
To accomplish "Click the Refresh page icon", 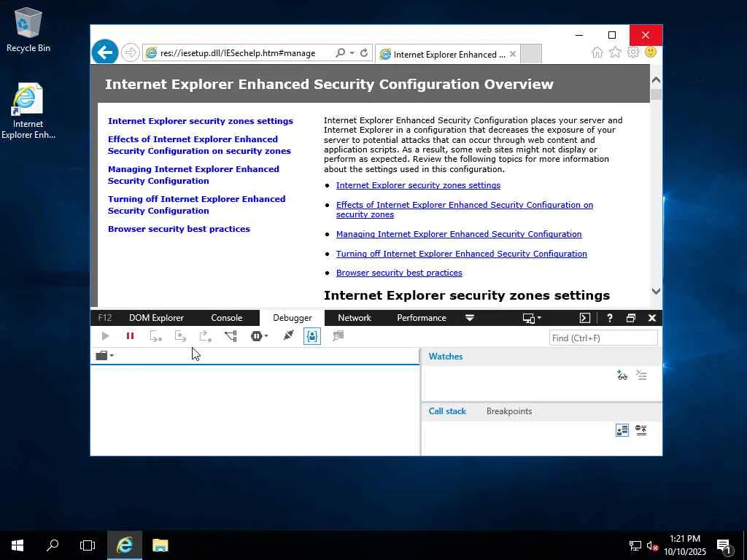I will (364, 52).
